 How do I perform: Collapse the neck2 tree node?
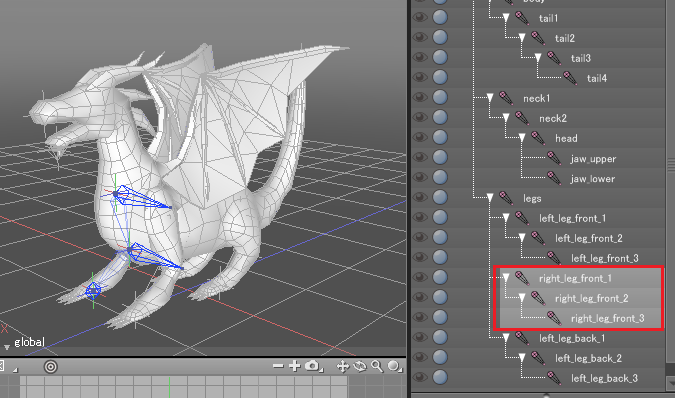click(x=506, y=118)
